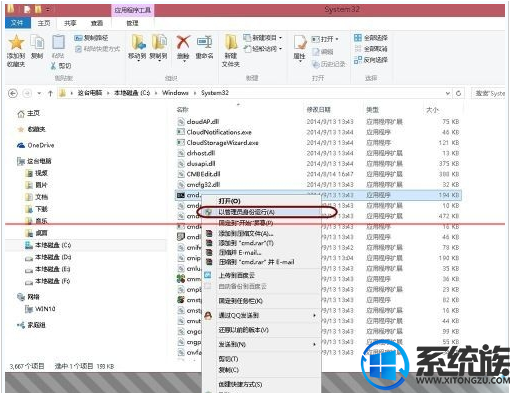The width and height of the screenshot is (510, 393).
Task: Select WIN10 under 网络
Action: (x=40, y=309)
